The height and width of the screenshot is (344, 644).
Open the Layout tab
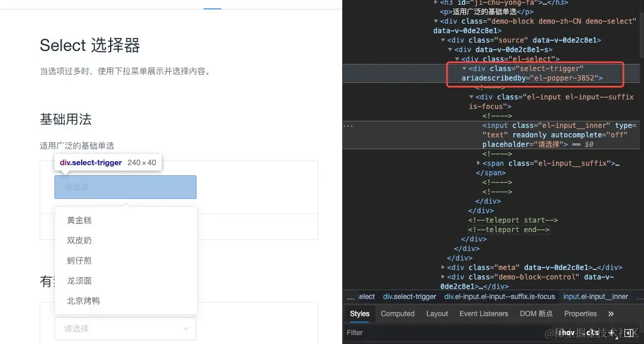pos(437,314)
